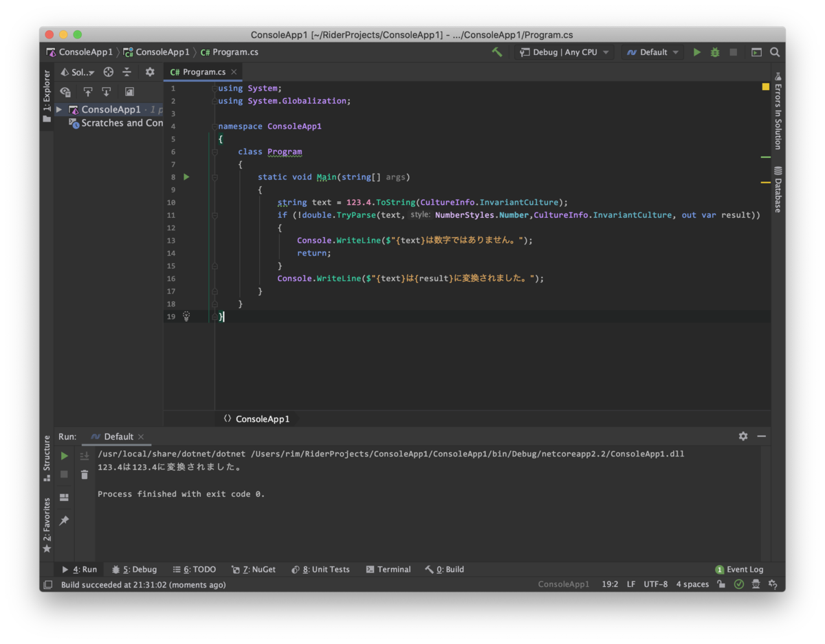This screenshot has height=644, width=825.
Task: Build the solution with the hammer icon
Action: [497, 52]
